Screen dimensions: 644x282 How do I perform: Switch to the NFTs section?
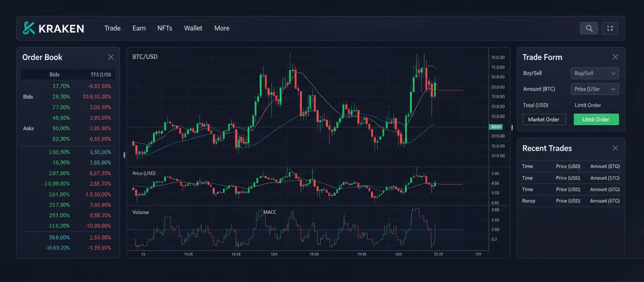(x=164, y=28)
